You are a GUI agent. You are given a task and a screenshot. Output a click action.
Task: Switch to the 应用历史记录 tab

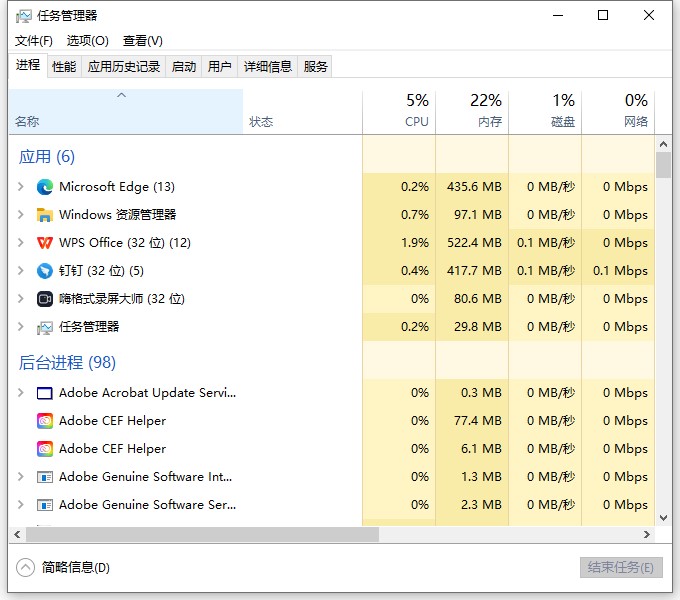pyautogui.click(x=124, y=67)
